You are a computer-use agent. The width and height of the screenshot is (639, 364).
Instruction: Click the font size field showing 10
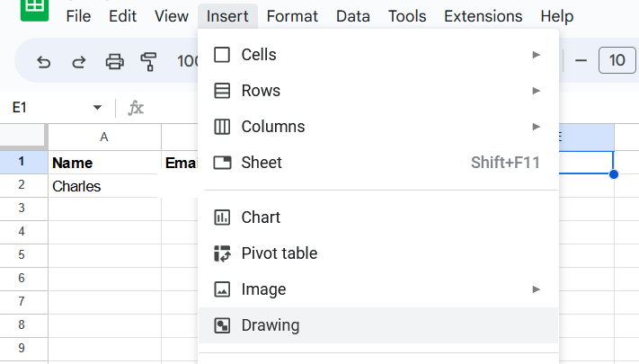point(617,60)
